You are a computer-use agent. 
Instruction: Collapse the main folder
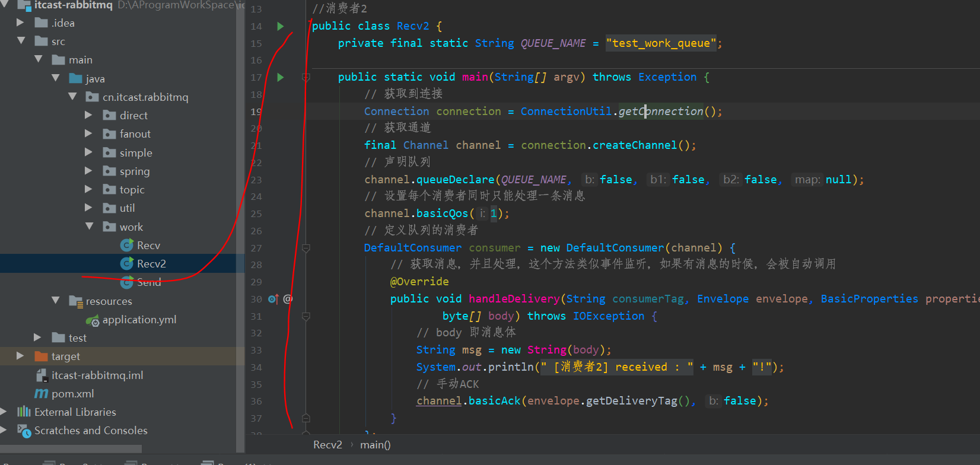(38, 59)
